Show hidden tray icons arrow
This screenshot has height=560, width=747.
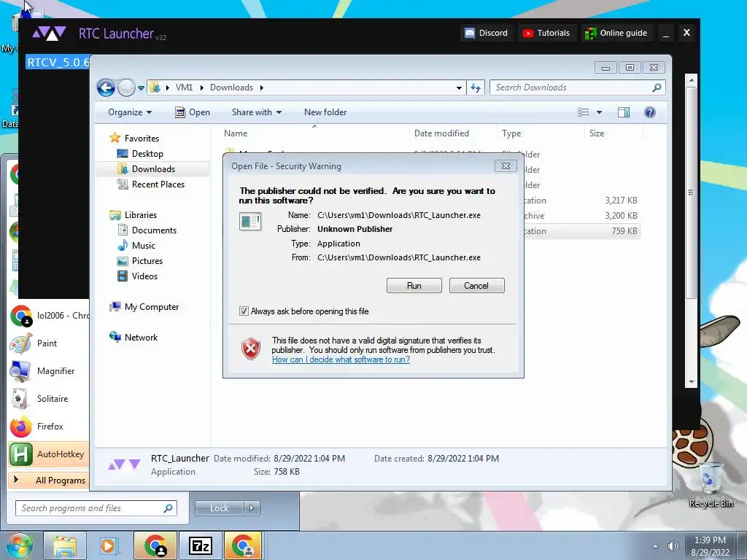coord(656,545)
